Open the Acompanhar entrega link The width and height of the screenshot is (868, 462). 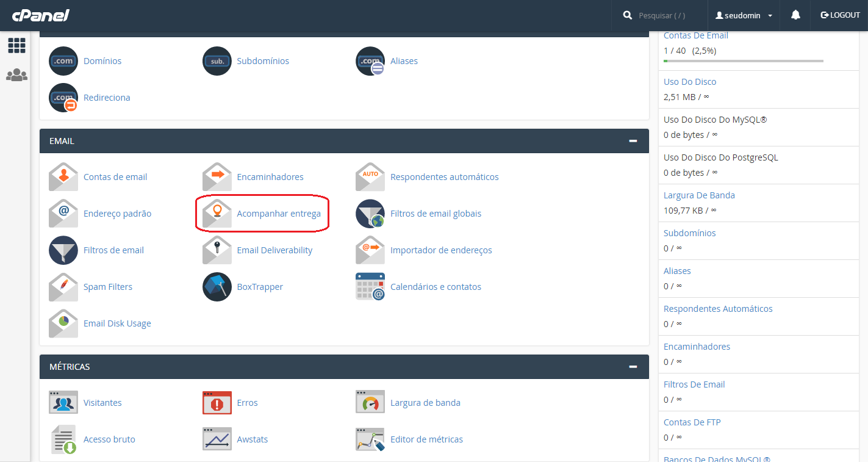[x=279, y=214]
